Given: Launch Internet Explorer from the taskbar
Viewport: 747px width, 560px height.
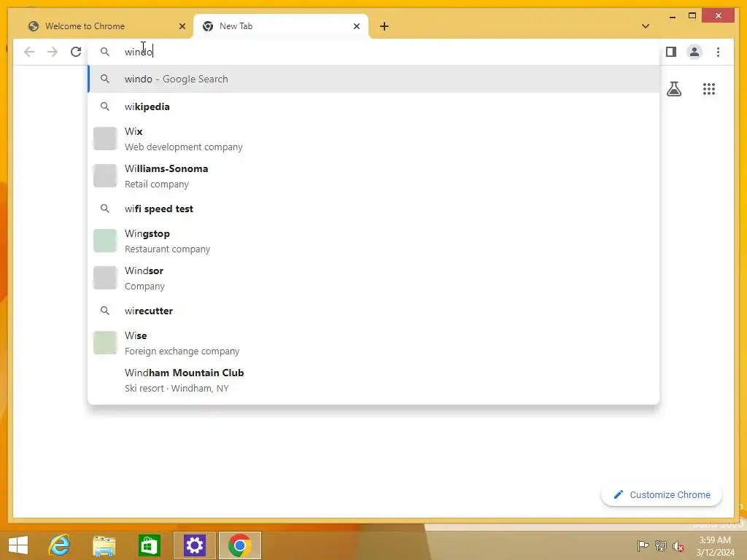Looking at the screenshot, I should click(x=59, y=545).
